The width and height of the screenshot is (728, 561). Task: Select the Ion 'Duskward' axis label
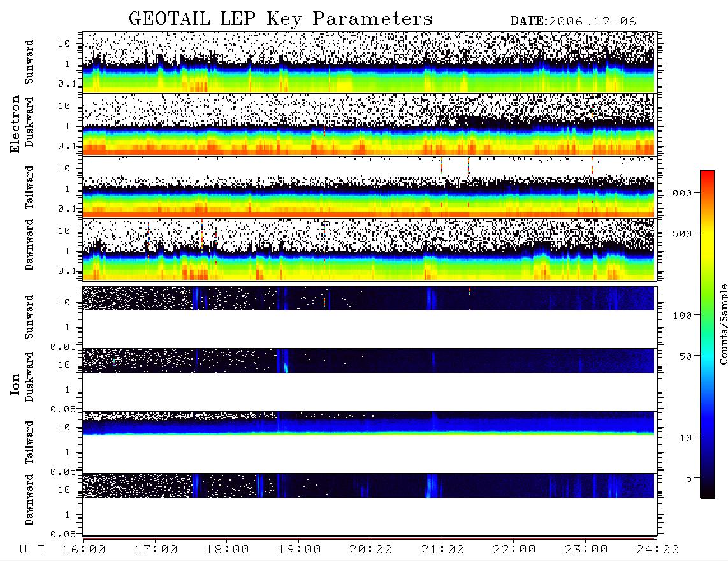tap(29, 377)
